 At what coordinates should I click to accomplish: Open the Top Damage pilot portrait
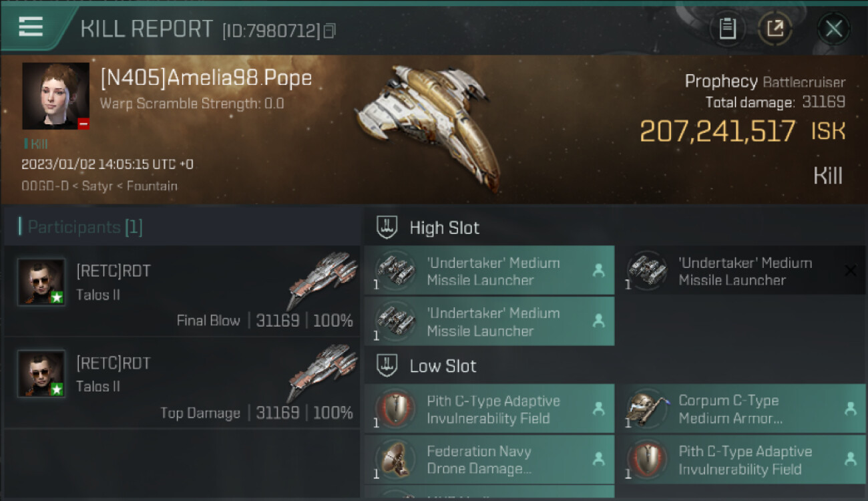click(x=41, y=373)
